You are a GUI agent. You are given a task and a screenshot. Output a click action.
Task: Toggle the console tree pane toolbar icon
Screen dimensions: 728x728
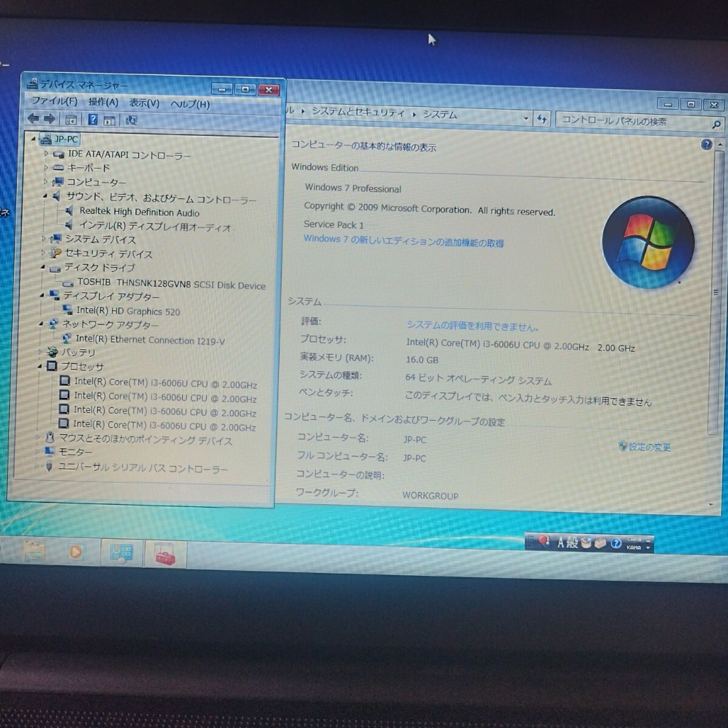[71, 120]
